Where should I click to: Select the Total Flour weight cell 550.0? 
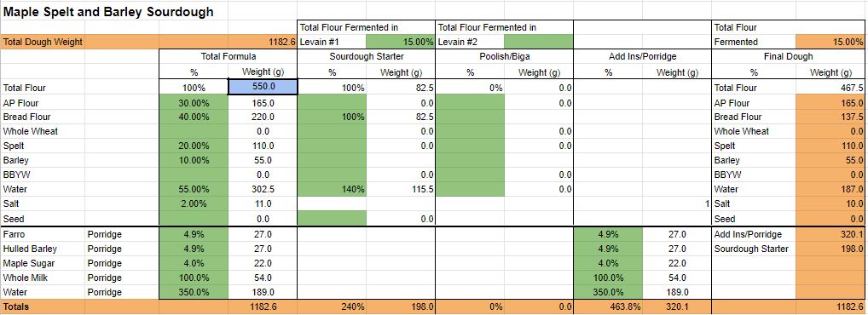coord(263,88)
